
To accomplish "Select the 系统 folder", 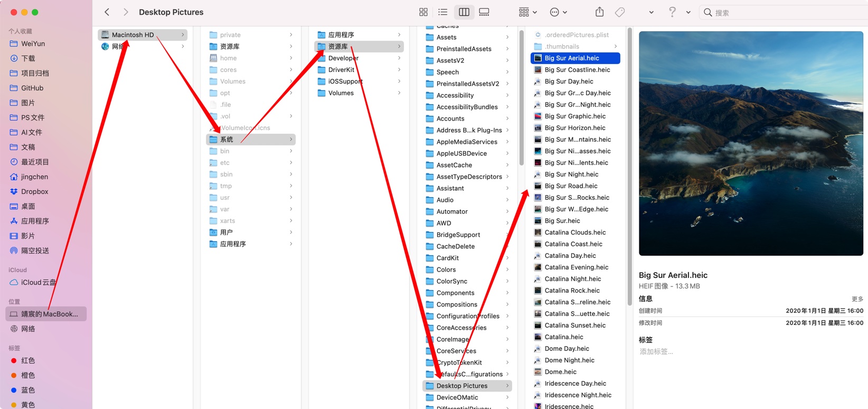I will point(251,139).
